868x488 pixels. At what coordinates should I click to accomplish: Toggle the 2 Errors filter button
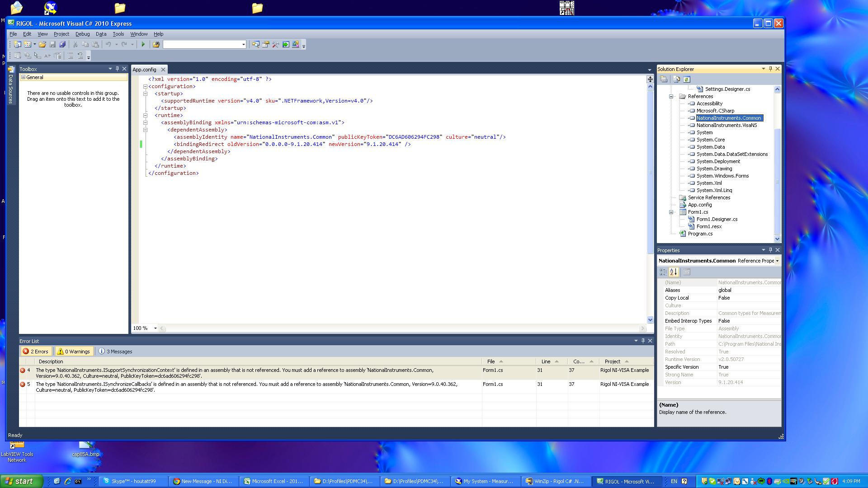pos(36,352)
